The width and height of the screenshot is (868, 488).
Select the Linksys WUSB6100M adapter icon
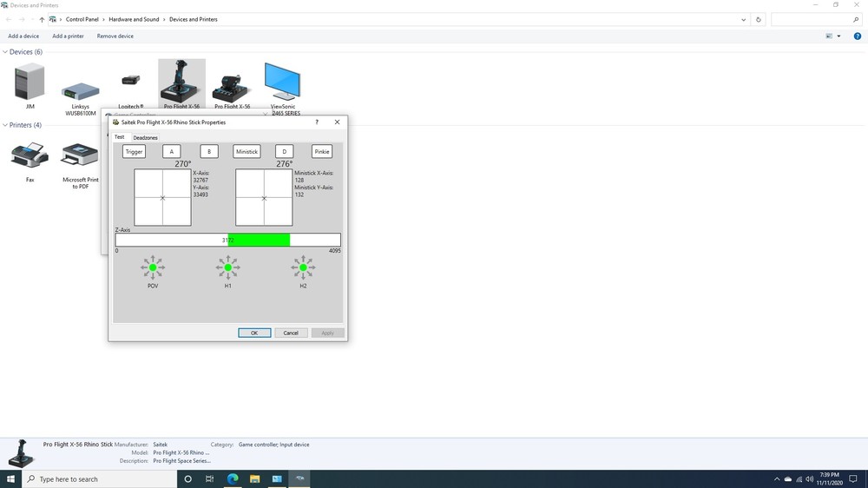(x=80, y=92)
